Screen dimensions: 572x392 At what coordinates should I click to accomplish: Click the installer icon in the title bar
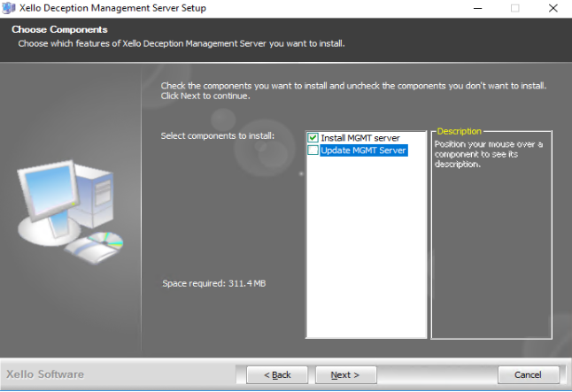[9, 8]
